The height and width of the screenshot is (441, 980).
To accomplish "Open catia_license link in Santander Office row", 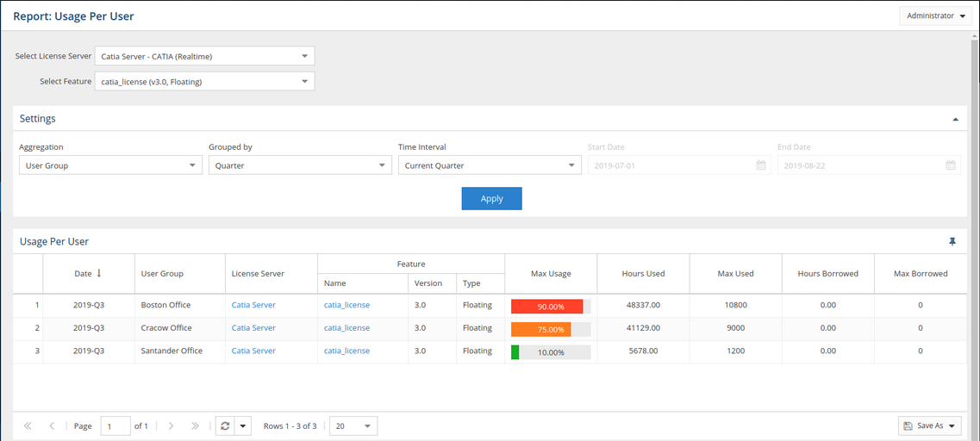I will 346,351.
